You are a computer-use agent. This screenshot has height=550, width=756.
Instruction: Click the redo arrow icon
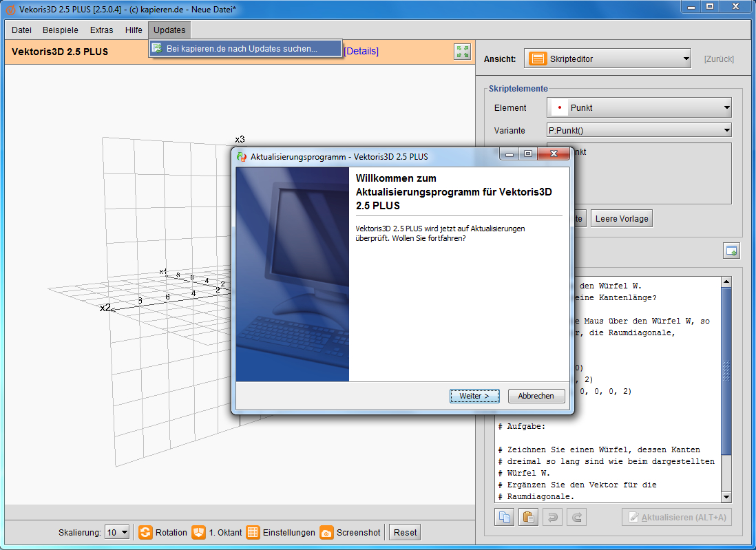point(577,517)
